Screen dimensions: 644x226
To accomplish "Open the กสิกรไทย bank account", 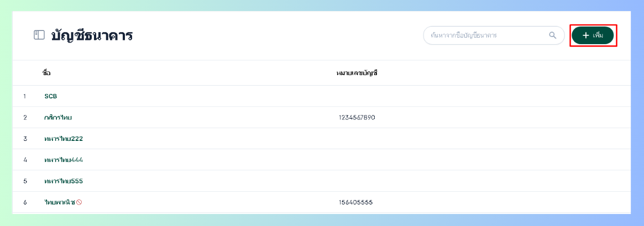I will point(58,118).
